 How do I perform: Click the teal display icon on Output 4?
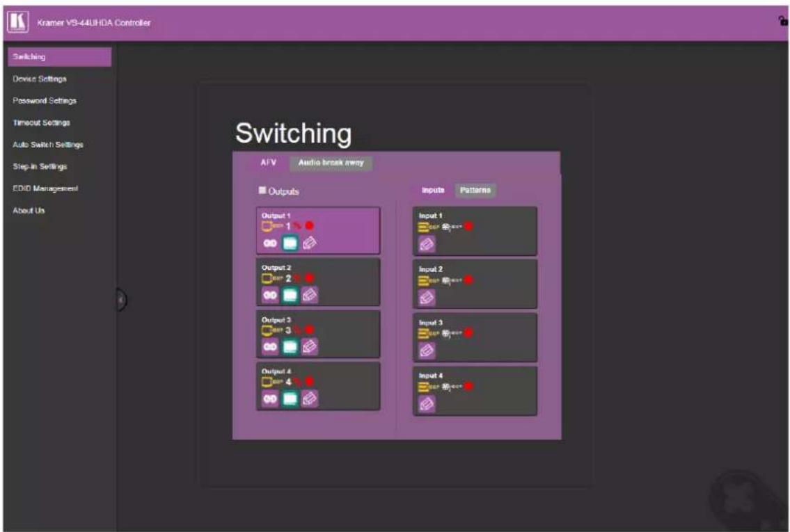(x=290, y=399)
